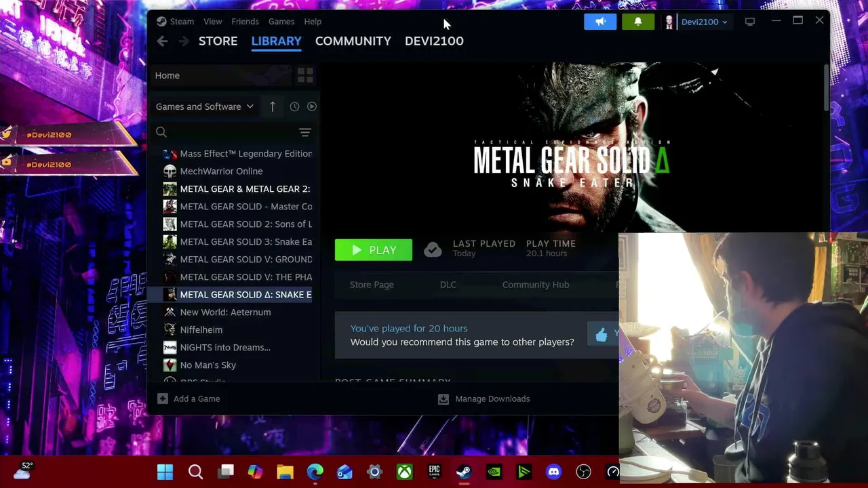The width and height of the screenshot is (868, 488).
Task: Open File Explorer from the taskbar
Action: (x=285, y=472)
